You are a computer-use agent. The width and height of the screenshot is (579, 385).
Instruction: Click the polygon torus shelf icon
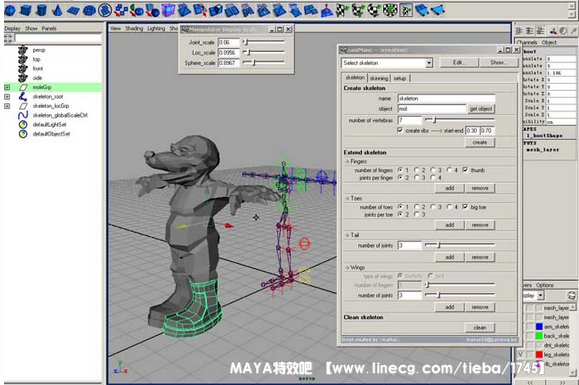coord(89,11)
